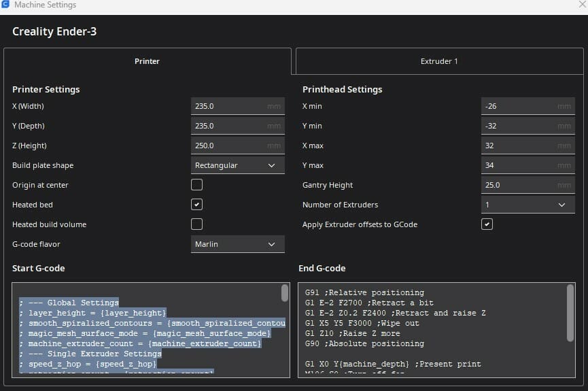Image resolution: width=588 pixels, height=391 pixels.
Task: Click 'G90 ;Absolute positioning' line
Action: (x=364, y=343)
